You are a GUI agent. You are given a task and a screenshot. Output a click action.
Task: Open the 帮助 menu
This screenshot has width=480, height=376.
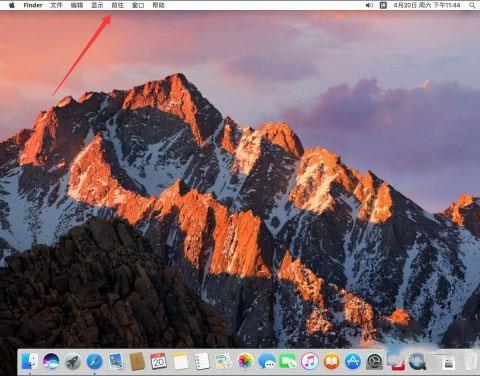pyautogui.click(x=158, y=5)
